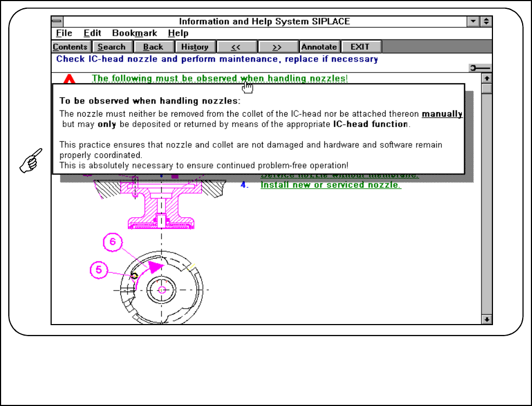Screen dimensions: 532x406
Task: Click the bold underlined word 'manually'
Action: point(442,114)
